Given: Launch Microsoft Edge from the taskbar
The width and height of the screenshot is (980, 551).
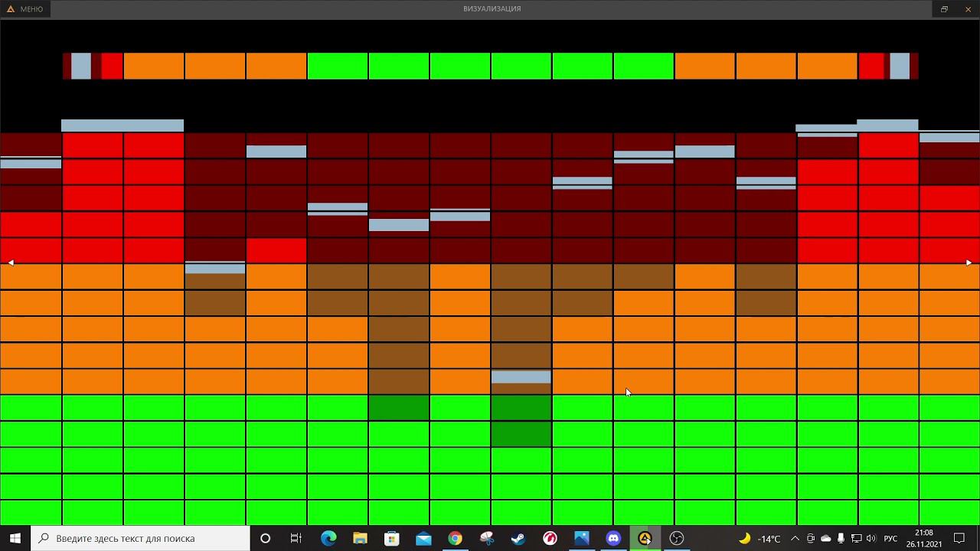Looking at the screenshot, I should tap(328, 538).
